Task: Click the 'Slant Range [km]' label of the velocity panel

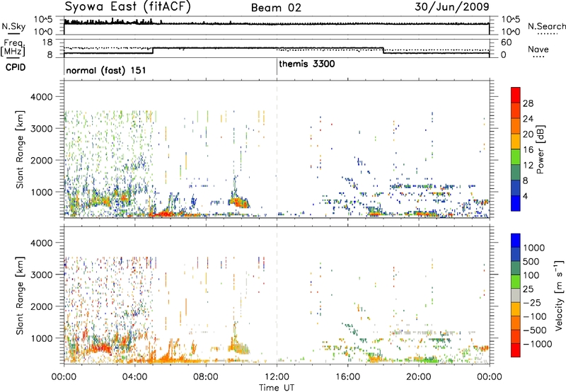Action: tap(20, 296)
